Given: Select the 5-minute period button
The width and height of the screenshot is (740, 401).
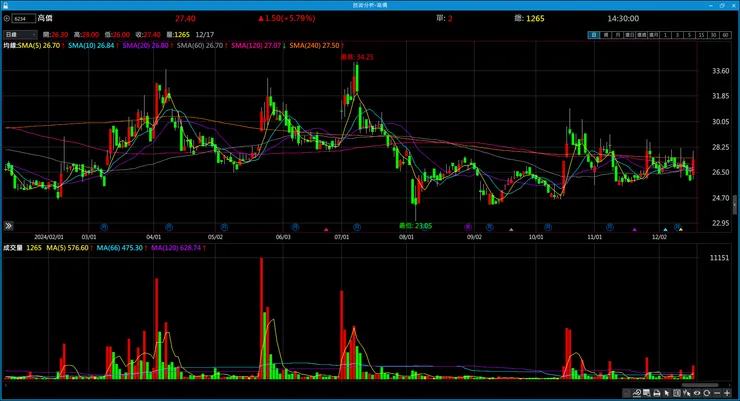Looking at the screenshot, I should (x=690, y=35).
